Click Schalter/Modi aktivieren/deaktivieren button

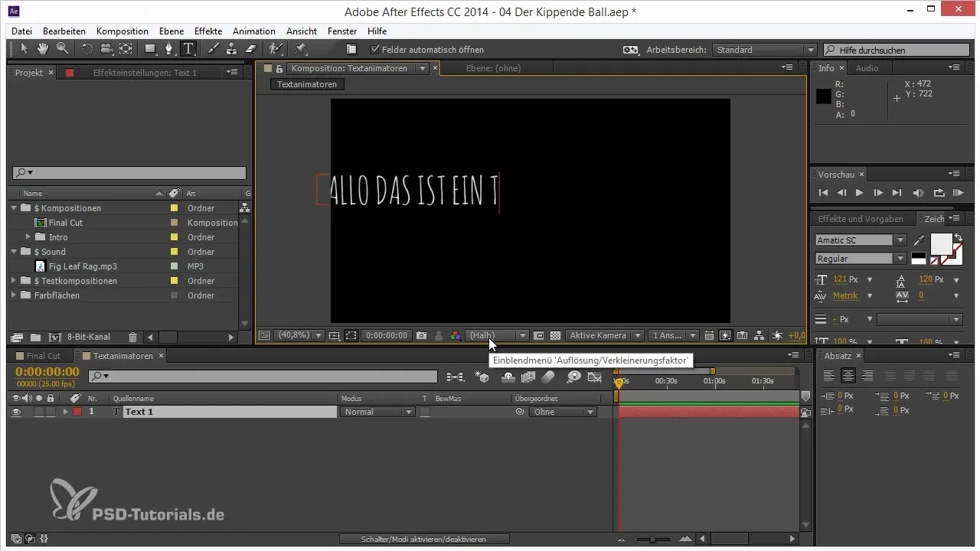pyautogui.click(x=423, y=539)
